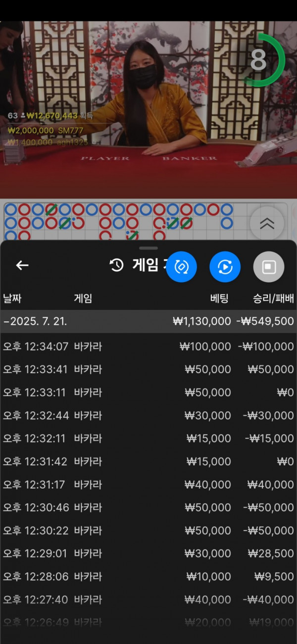Expand roadmap with double chevron up button
This screenshot has width=297, height=644.
coord(267,223)
